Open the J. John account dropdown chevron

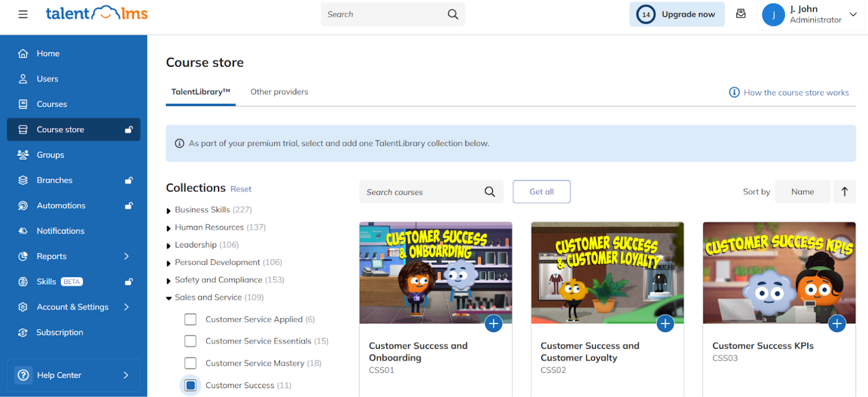click(x=853, y=14)
